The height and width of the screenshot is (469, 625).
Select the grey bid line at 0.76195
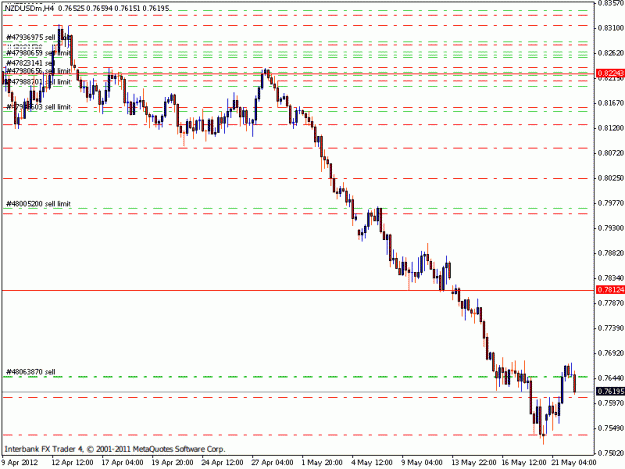tap(298, 392)
